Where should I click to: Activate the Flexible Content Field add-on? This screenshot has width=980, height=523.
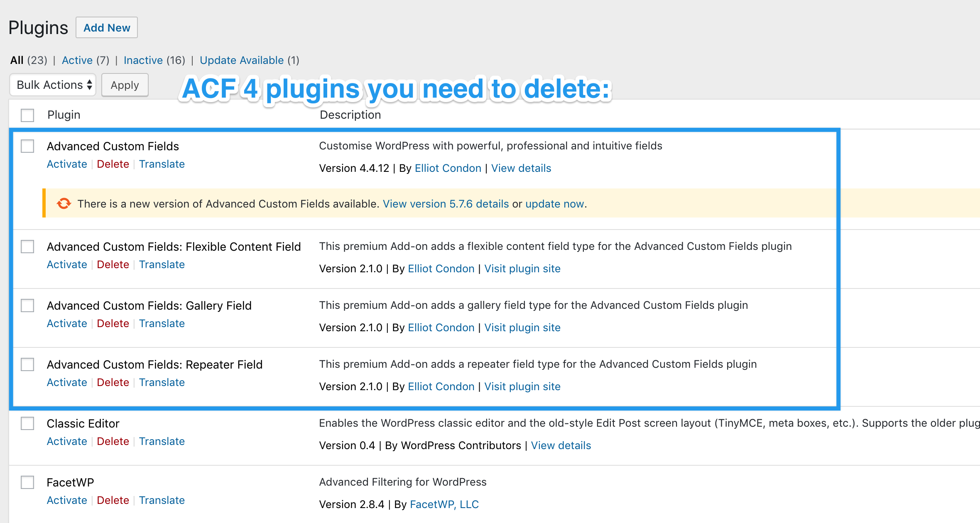[67, 265]
